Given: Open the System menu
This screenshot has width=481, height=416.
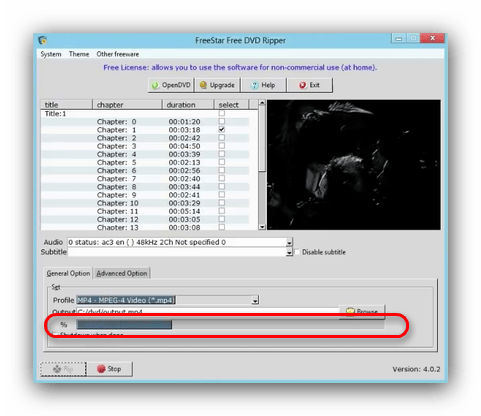Looking at the screenshot, I should (51, 54).
